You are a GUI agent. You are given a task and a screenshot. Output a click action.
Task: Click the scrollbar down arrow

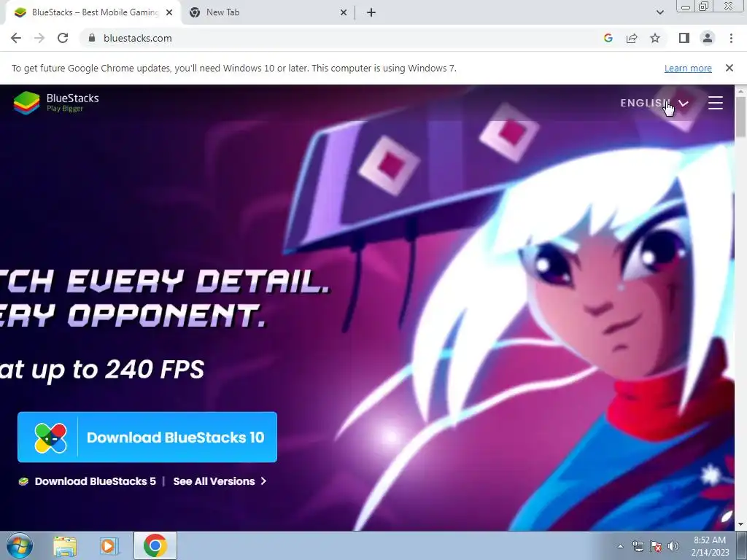coord(741,524)
